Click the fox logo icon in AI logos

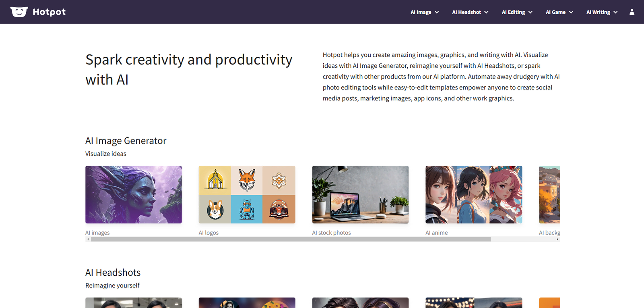tap(247, 180)
